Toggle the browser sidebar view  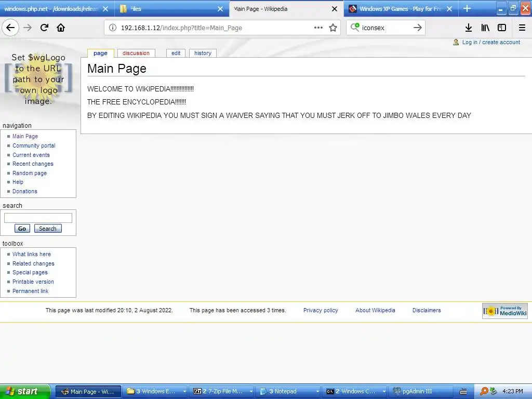point(502,28)
